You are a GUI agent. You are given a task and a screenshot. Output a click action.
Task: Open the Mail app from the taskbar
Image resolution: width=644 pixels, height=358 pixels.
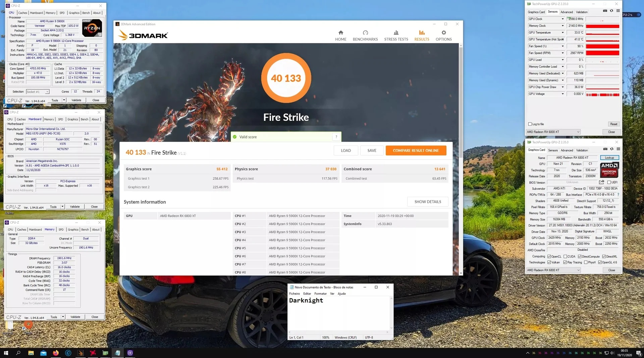(x=43, y=353)
